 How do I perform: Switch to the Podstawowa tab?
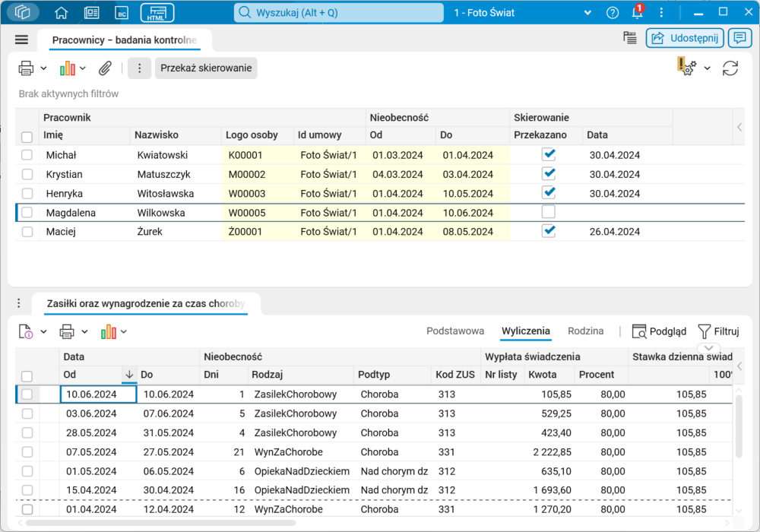(455, 331)
